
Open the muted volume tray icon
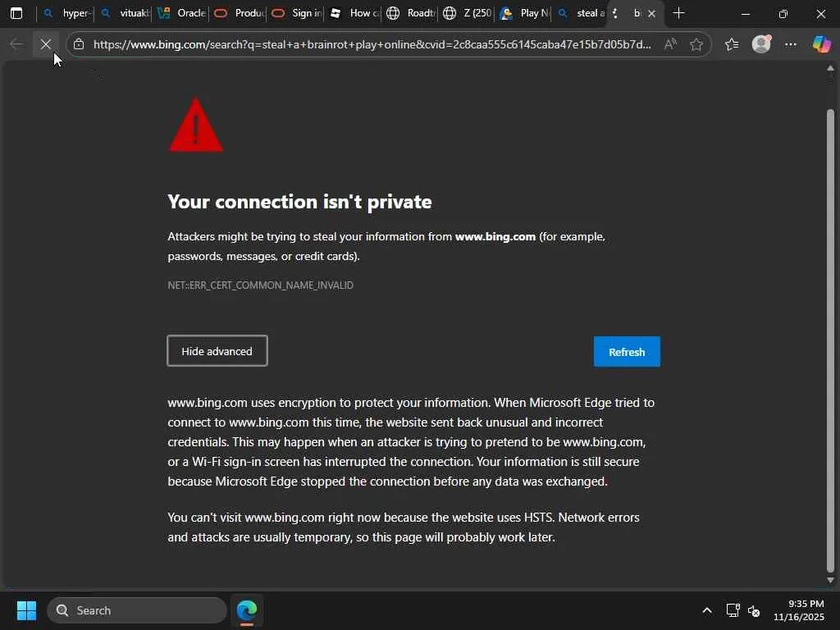pos(754,610)
